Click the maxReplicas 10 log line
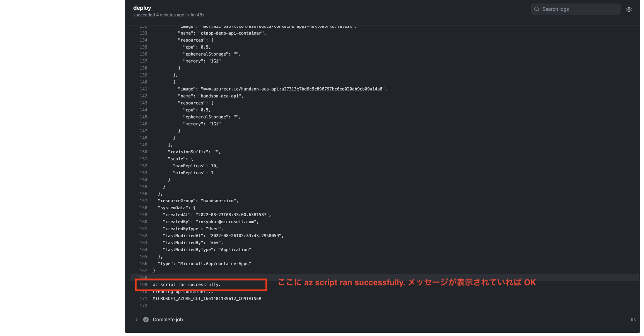 click(x=195, y=166)
